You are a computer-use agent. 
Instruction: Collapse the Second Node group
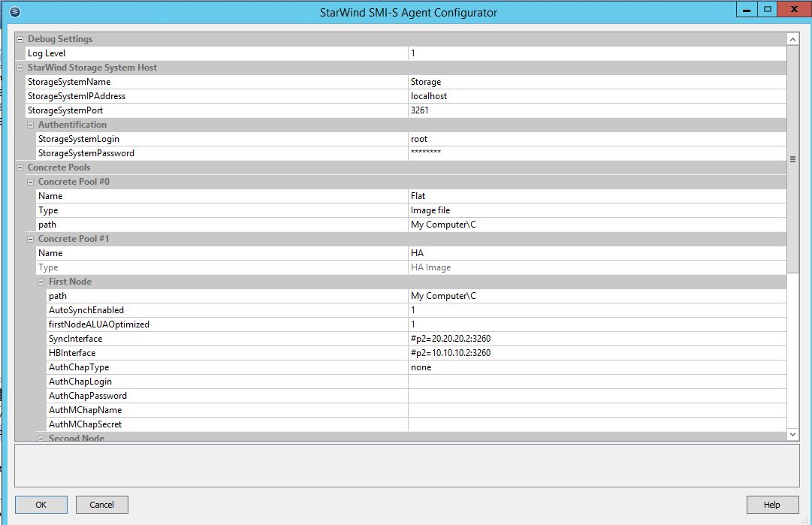[x=41, y=439]
